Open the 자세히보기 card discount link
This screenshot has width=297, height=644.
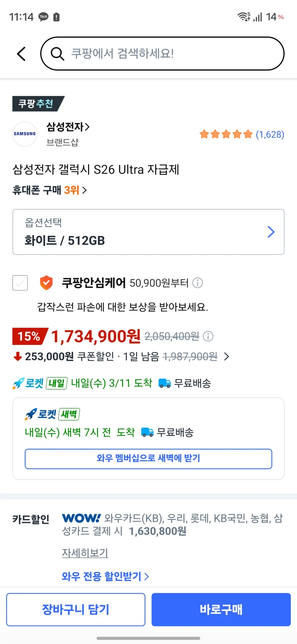tap(85, 553)
